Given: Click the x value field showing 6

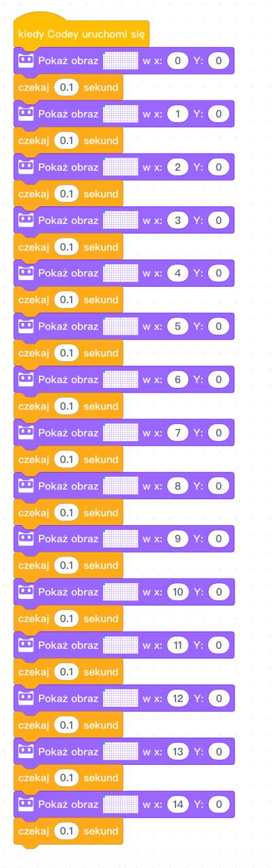Looking at the screenshot, I should (x=177, y=380).
